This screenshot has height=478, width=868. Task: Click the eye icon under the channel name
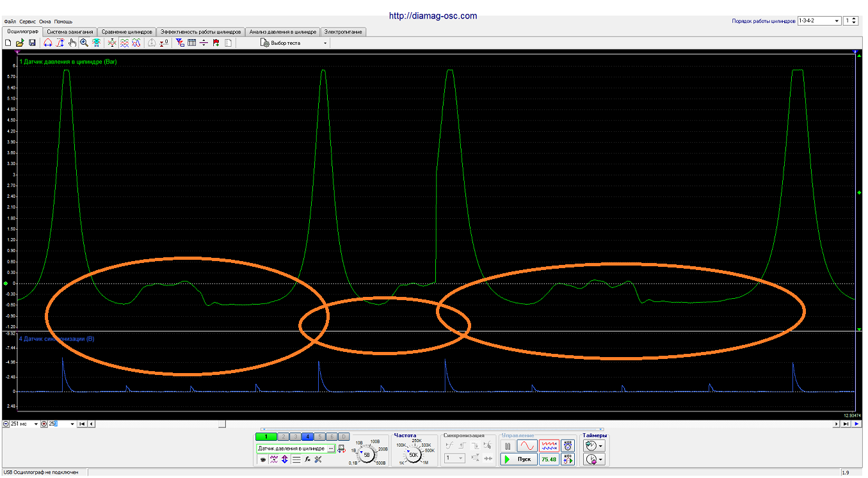[x=262, y=459]
